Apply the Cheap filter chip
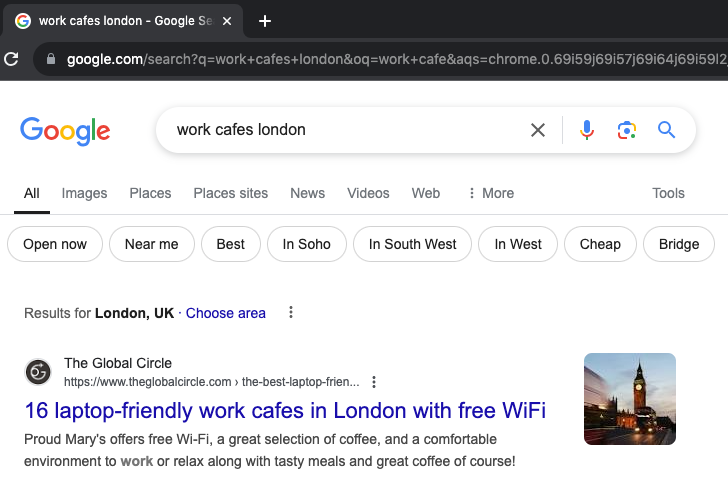Image resolution: width=728 pixels, height=493 pixels. tap(600, 244)
